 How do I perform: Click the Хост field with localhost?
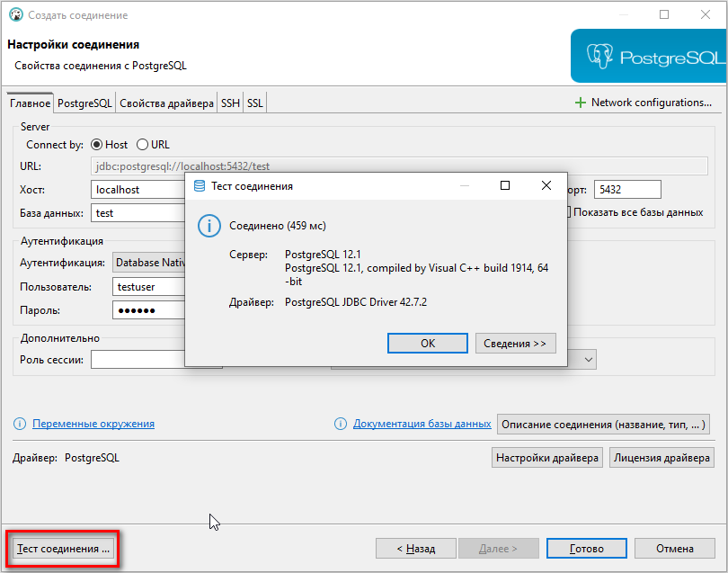(138, 190)
